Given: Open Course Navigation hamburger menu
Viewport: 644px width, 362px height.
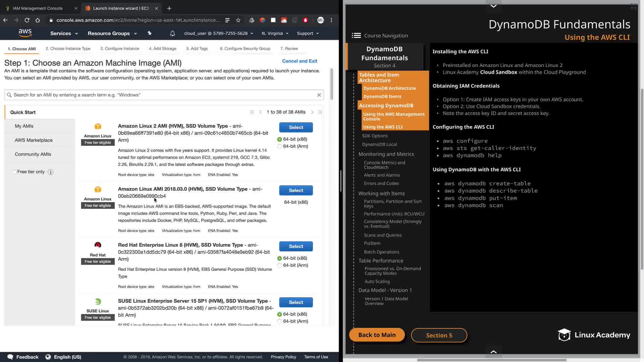Looking at the screenshot, I should (x=356, y=36).
